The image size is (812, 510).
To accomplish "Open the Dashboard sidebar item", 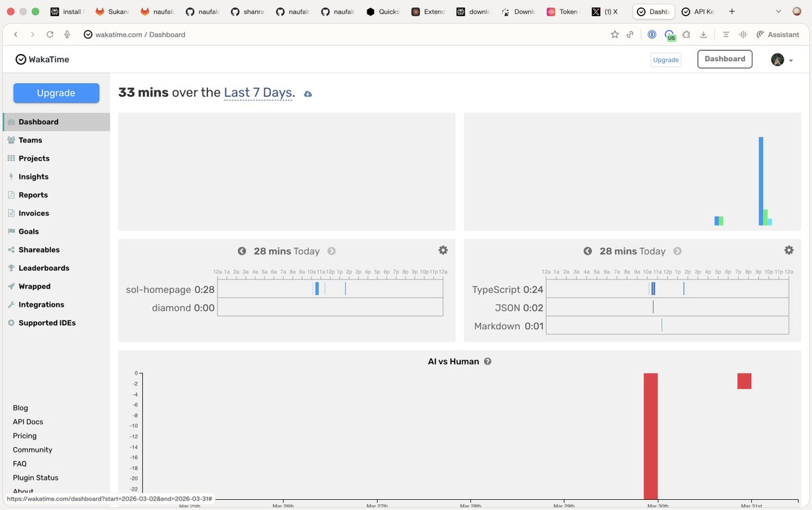I will (x=56, y=122).
